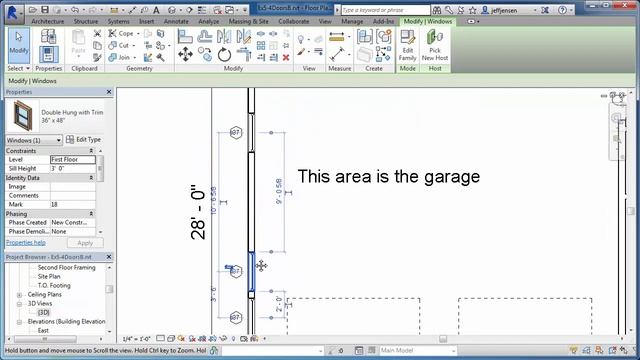Open the Structure ribbon tab
This screenshot has height=360, width=640.
pos(85,21)
